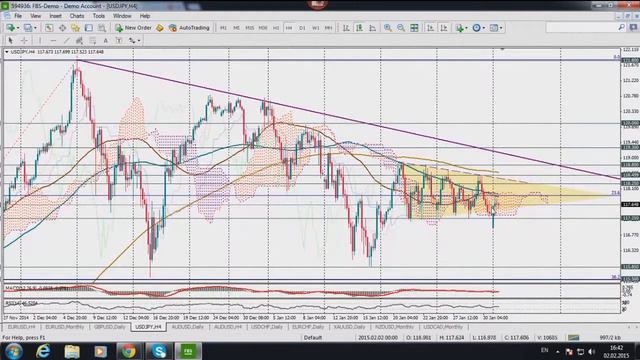This screenshot has width=640, height=360.
Task: Expand the arrows objects dropdown
Action: [139, 40]
